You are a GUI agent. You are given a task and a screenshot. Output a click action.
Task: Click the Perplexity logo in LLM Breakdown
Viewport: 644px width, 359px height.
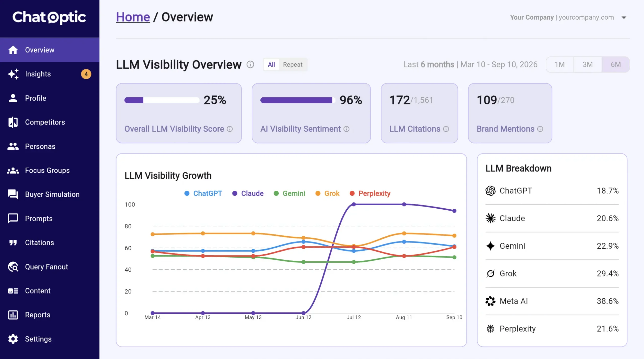pyautogui.click(x=490, y=329)
